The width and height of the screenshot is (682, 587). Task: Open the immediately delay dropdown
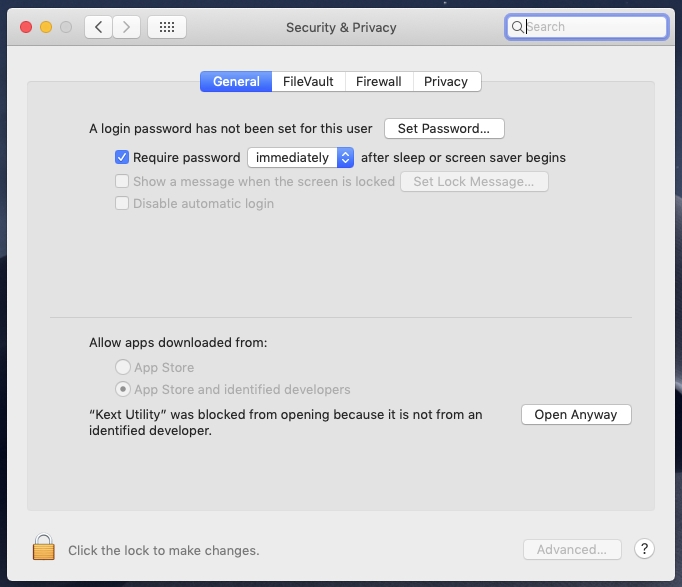pyautogui.click(x=301, y=157)
